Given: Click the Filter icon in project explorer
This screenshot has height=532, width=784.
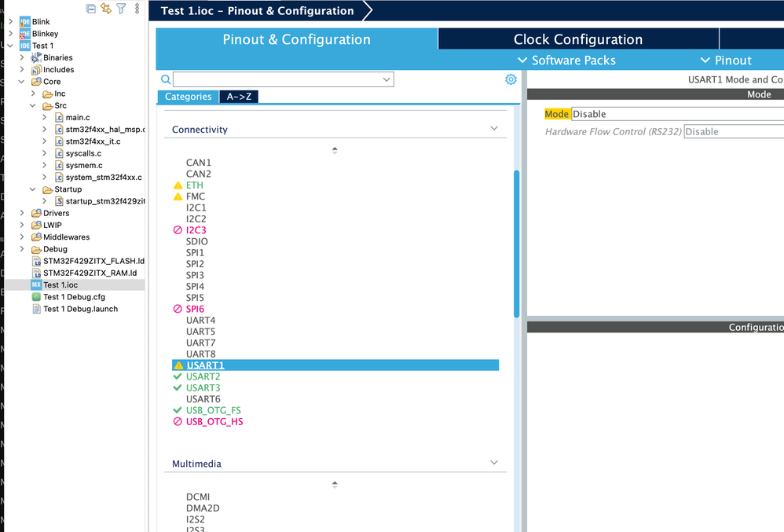Looking at the screenshot, I should pyautogui.click(x=121, y=9).
